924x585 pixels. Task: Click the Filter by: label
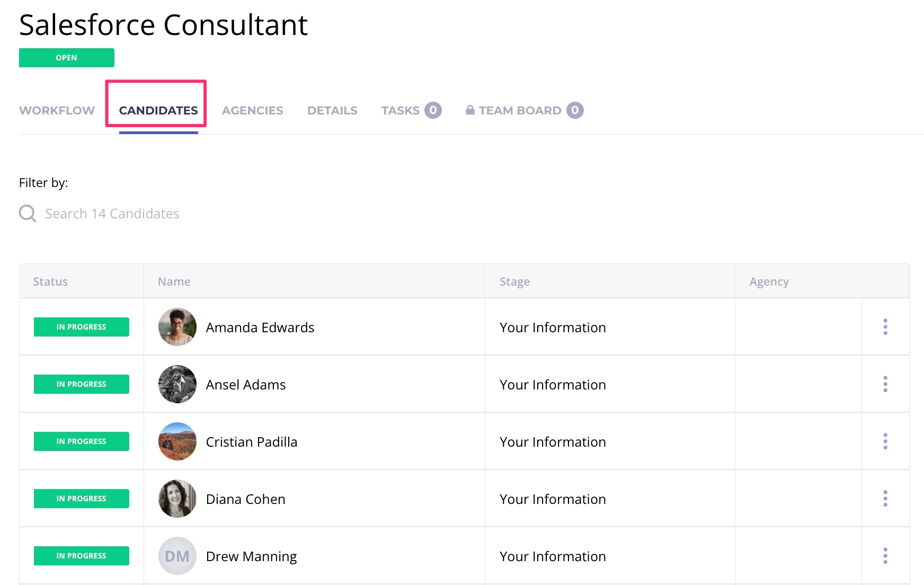(x=43, y=183)
